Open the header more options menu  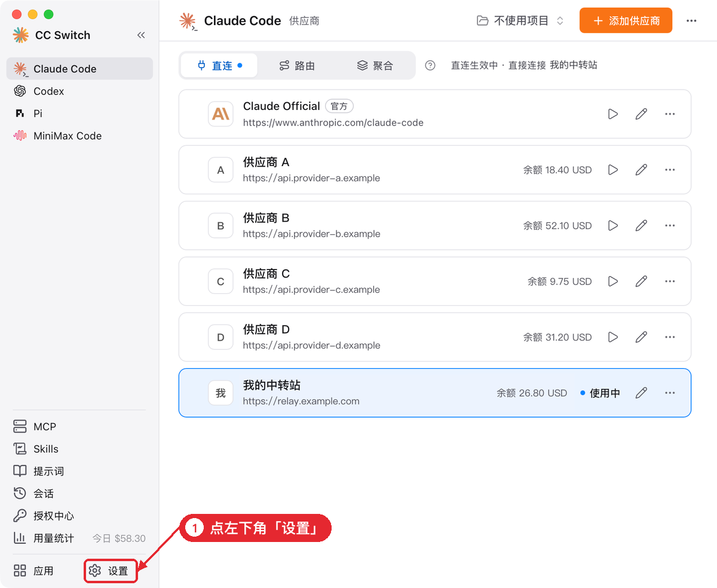click(691, 20)
